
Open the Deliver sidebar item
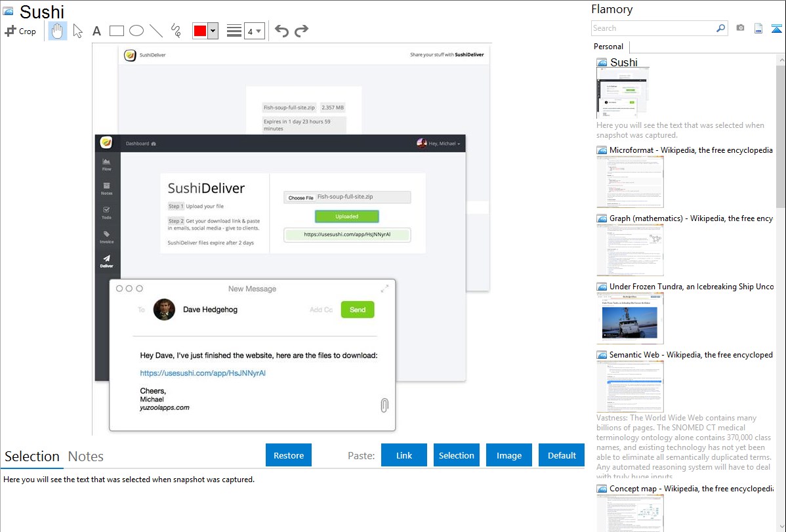pos(106,260)
